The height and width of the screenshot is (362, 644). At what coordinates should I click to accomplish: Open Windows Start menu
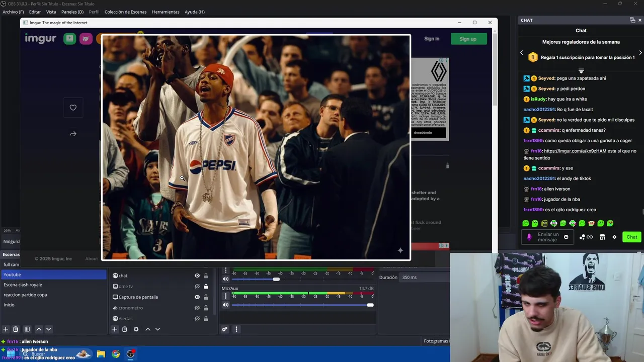(x=11, y=354)
